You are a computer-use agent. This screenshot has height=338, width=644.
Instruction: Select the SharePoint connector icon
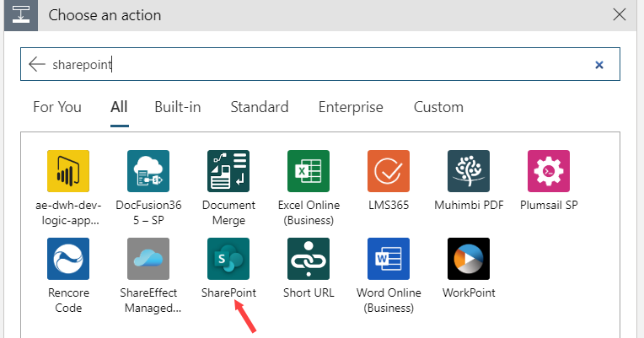pyautogui.click(x=228, y=259)
